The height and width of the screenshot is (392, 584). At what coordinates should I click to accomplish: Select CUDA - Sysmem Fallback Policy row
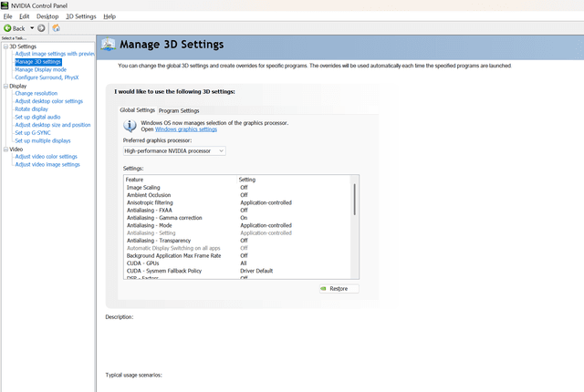click(x=238, y=271)
